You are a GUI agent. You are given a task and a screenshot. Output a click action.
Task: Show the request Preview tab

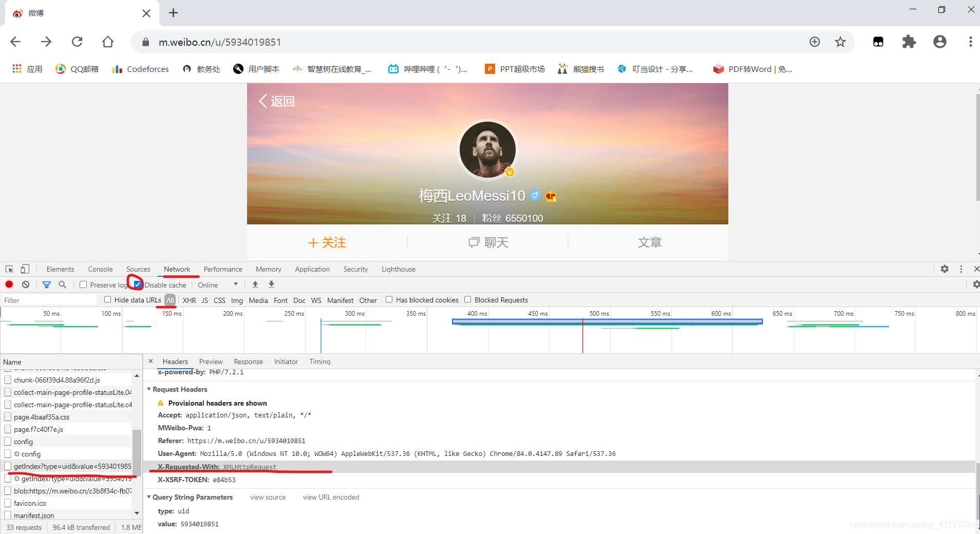[x=211, y=361]
